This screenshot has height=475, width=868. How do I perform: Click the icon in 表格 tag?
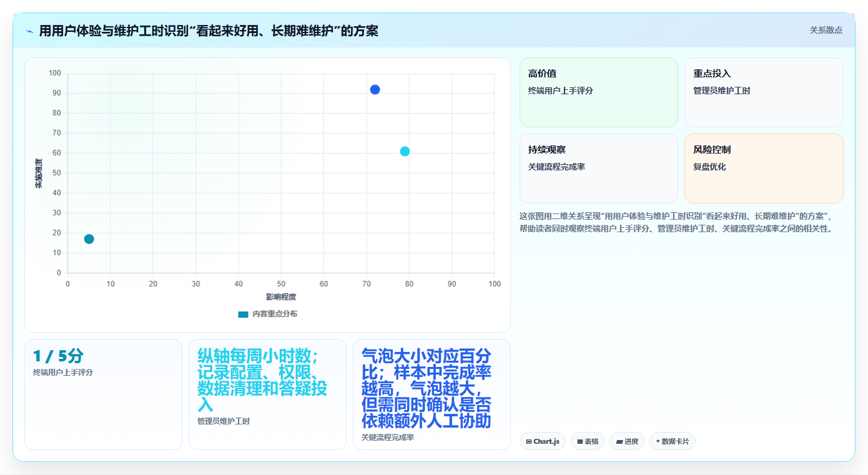580,441
